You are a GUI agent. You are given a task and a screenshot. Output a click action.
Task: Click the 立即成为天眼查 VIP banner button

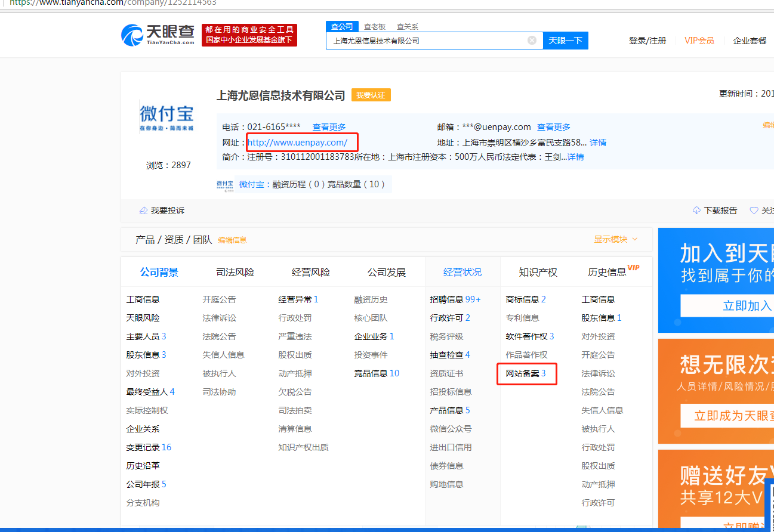tap(727, 416)
